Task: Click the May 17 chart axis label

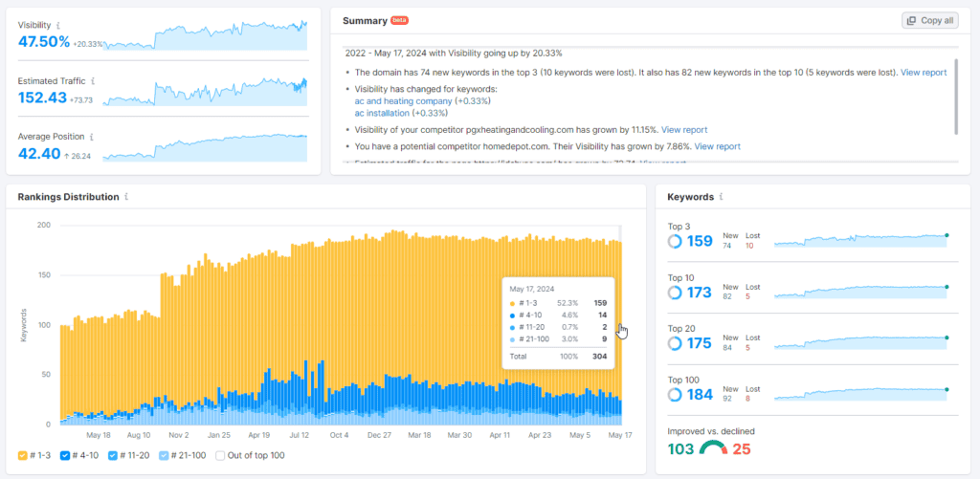Action: [x=619, y=435]
